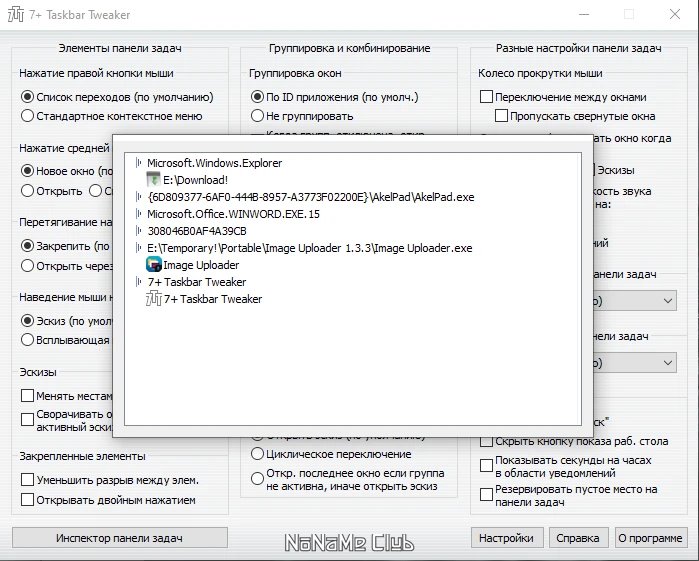The width and height of the screenshot is (699, 561).
Task: Enable 'Открывать двойным нажатием' checkbox
Action: pos(28,499)
